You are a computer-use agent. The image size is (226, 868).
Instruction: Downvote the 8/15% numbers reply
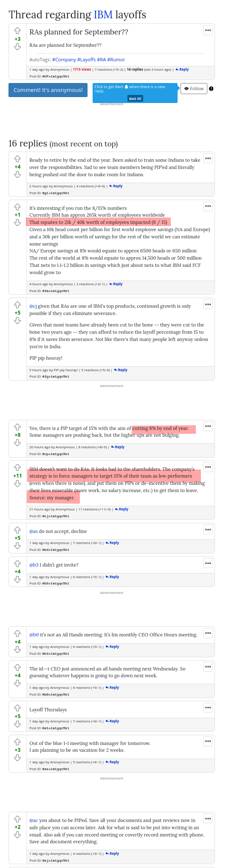click(17, 223)
